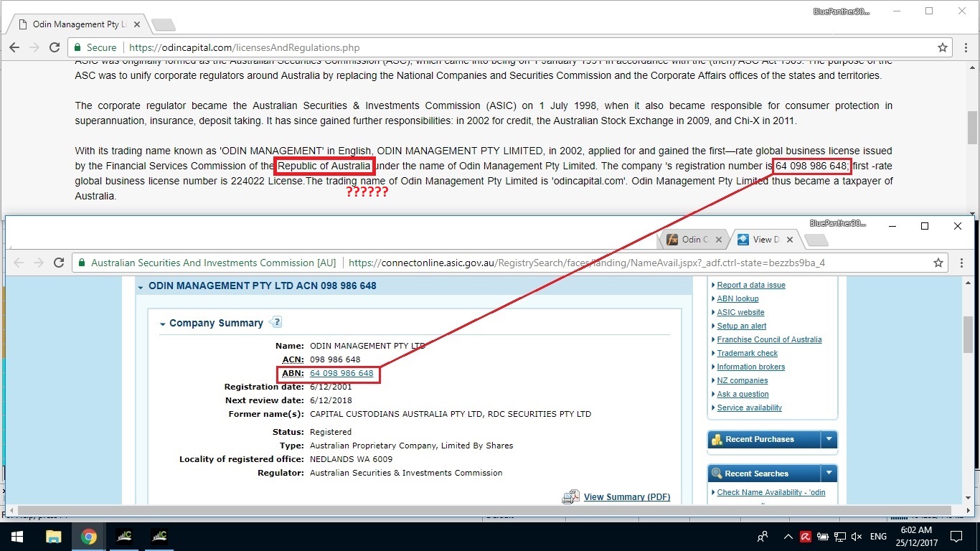Open Chrome menu in the ASIC window

(x=961, y=263)
